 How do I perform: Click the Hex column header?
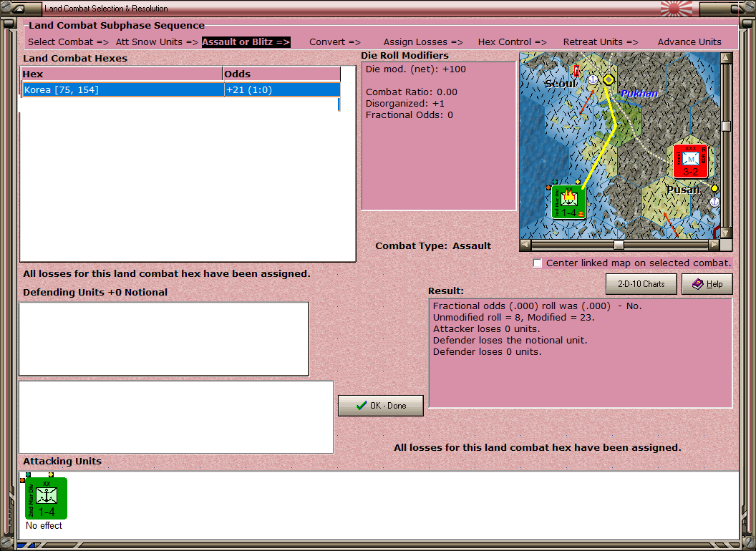(122, 74)
